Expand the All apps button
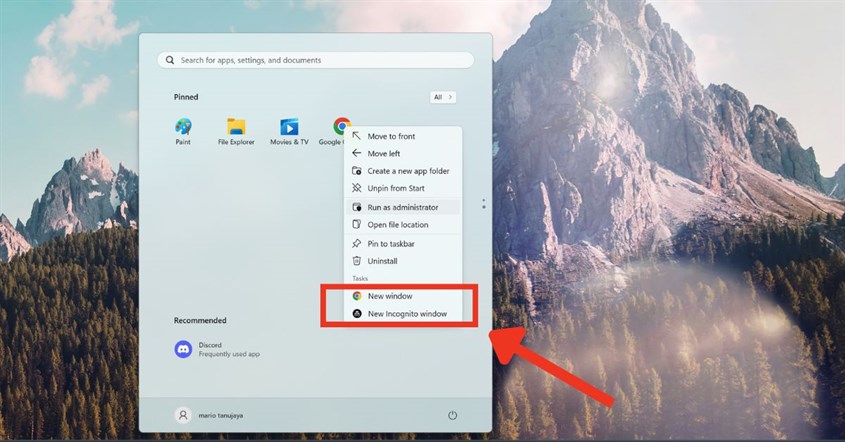845x442 pixels. pos(442,97)
